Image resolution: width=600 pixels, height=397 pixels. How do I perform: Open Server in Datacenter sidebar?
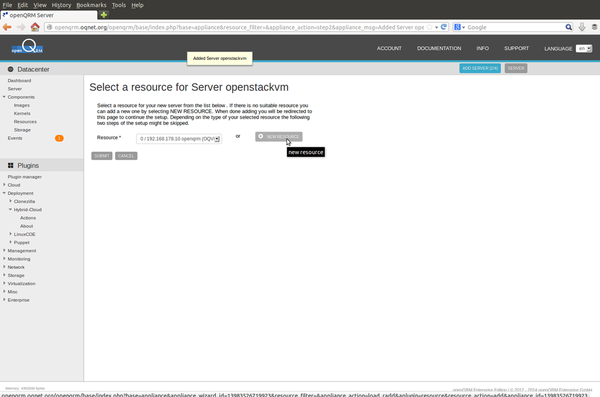click(x=15, y=89)
